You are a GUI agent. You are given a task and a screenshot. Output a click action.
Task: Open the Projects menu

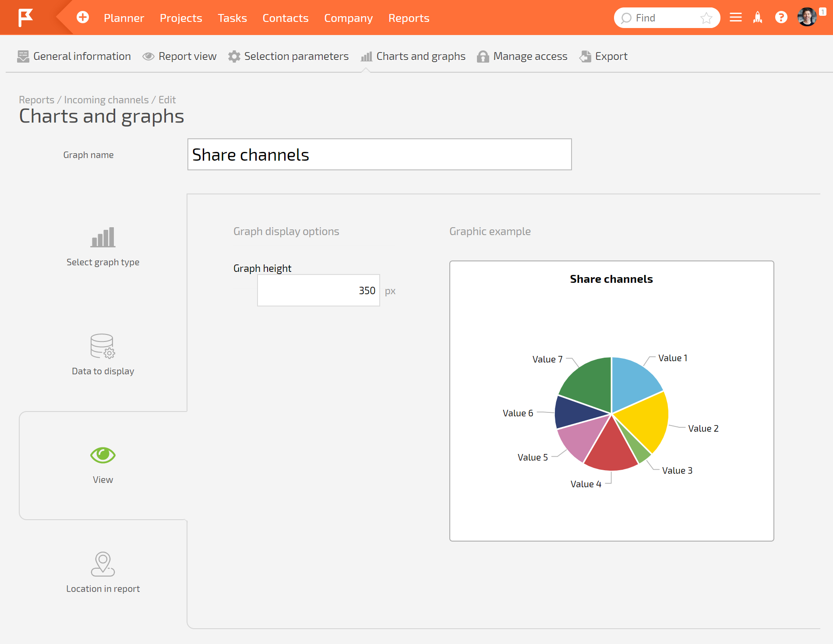click(x=181, y=18)
